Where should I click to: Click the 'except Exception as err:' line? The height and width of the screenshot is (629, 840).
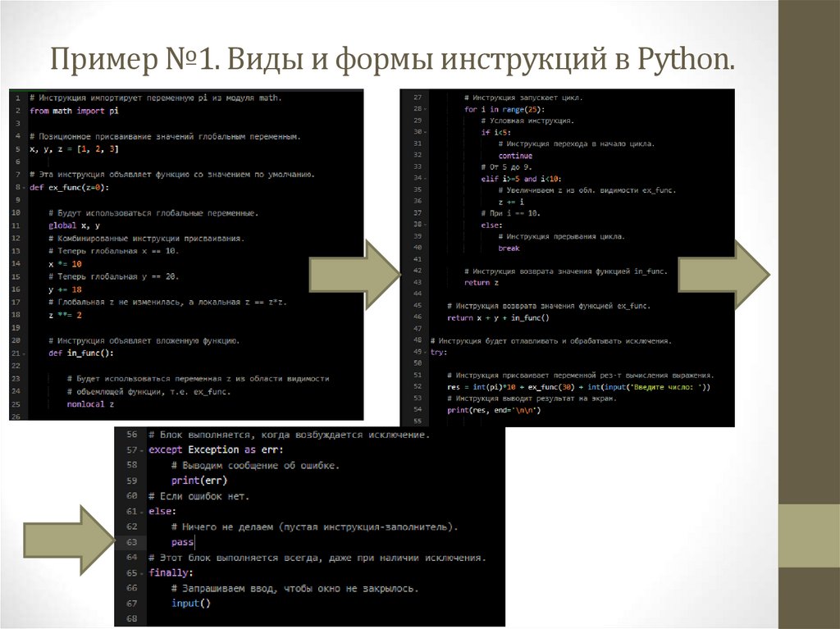tap(216, 450)
